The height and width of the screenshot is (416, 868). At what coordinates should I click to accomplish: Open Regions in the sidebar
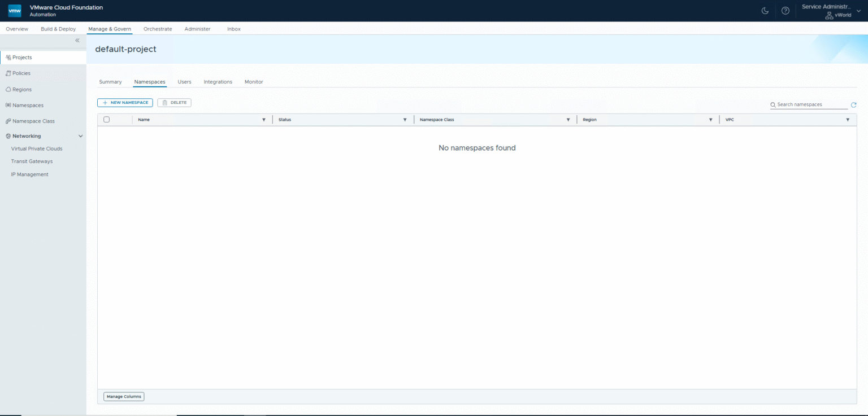[x=22, y=89]
